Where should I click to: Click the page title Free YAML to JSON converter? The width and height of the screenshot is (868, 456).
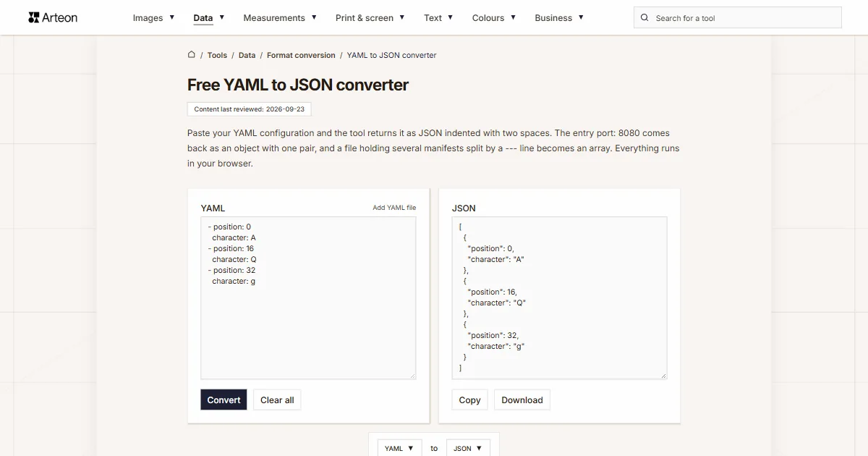(298, 85)
